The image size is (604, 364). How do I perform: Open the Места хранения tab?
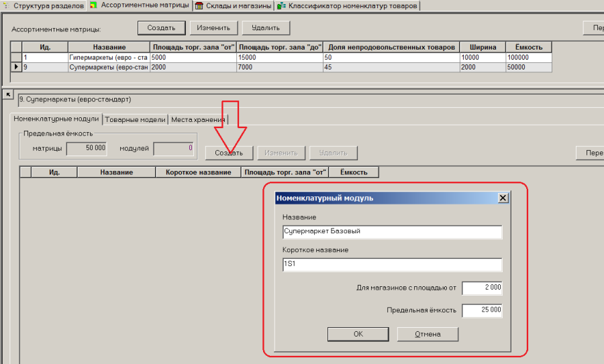pyautogui.click(x=198, y=120)
